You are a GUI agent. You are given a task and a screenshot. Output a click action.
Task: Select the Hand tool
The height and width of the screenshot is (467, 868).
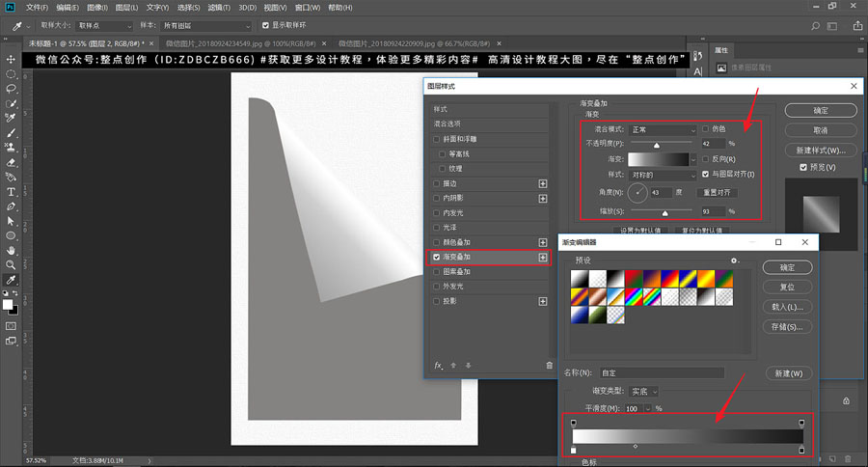[11, 249]
